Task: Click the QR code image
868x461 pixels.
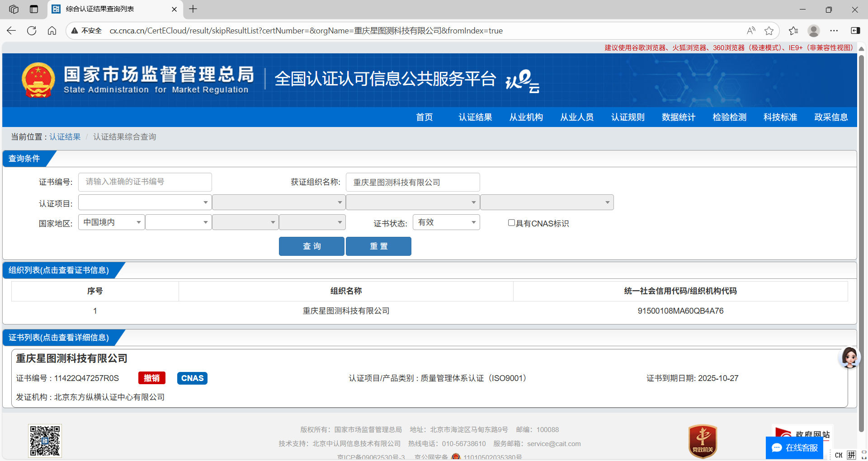Action: pyautogui.click(x=45, y=441)
